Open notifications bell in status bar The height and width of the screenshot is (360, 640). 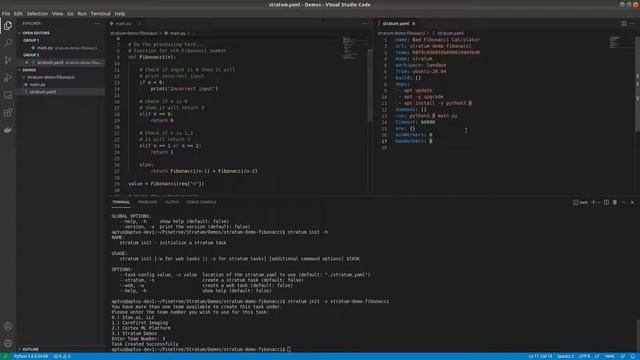click(x=632, y=356)
